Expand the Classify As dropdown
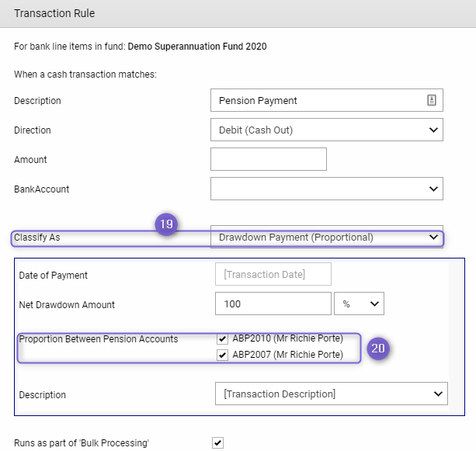 pyautogui.click(x=327, y=237)
